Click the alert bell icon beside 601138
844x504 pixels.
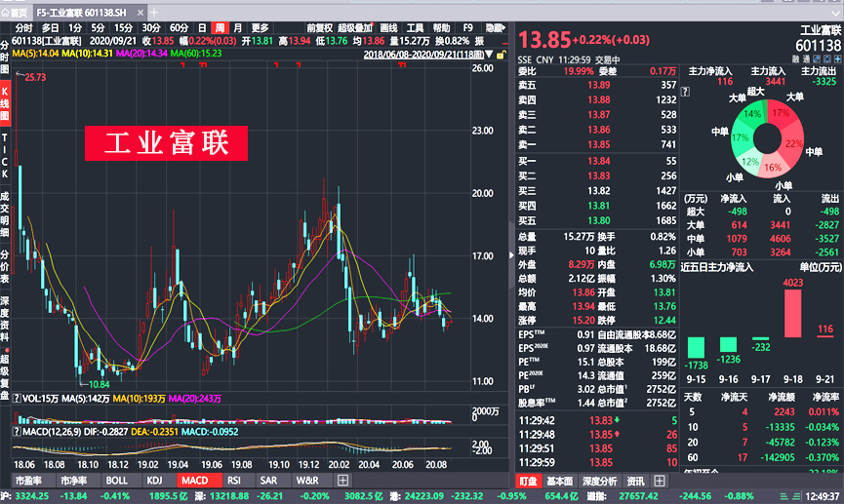point(827,59)
